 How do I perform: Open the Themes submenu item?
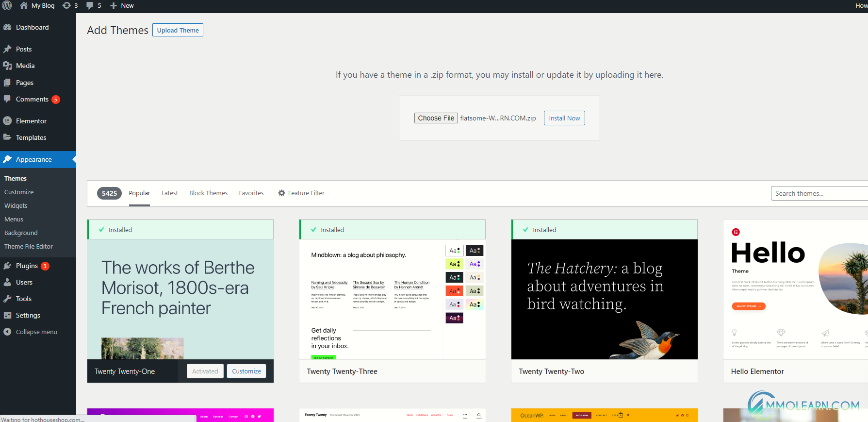[16, 178]
